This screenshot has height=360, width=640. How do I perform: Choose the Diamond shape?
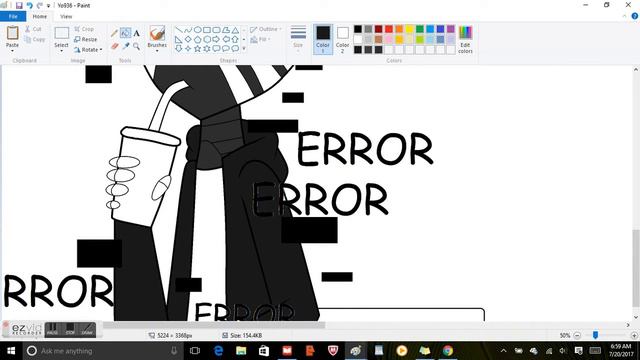pos(188,39)
